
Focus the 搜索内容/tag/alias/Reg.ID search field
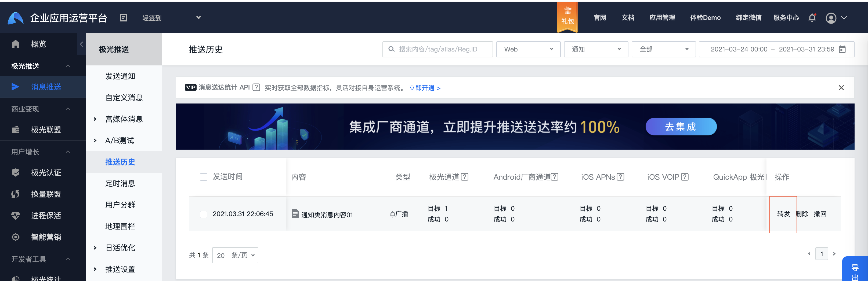437,49
